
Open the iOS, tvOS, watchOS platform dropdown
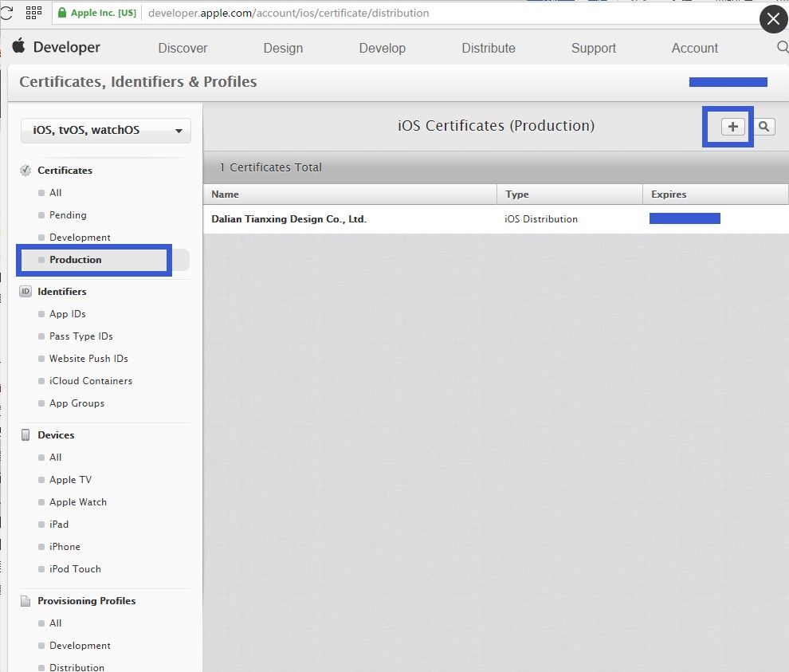coord(106,131)
